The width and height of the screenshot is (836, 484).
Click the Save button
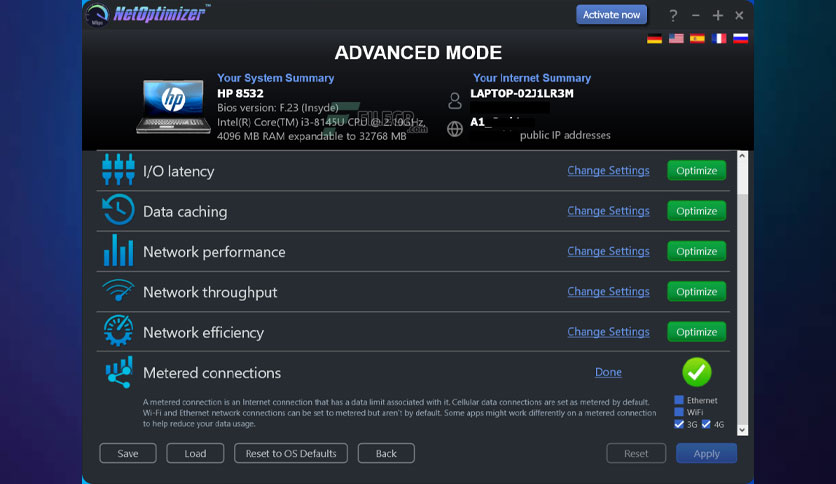[x=128, y=453]
